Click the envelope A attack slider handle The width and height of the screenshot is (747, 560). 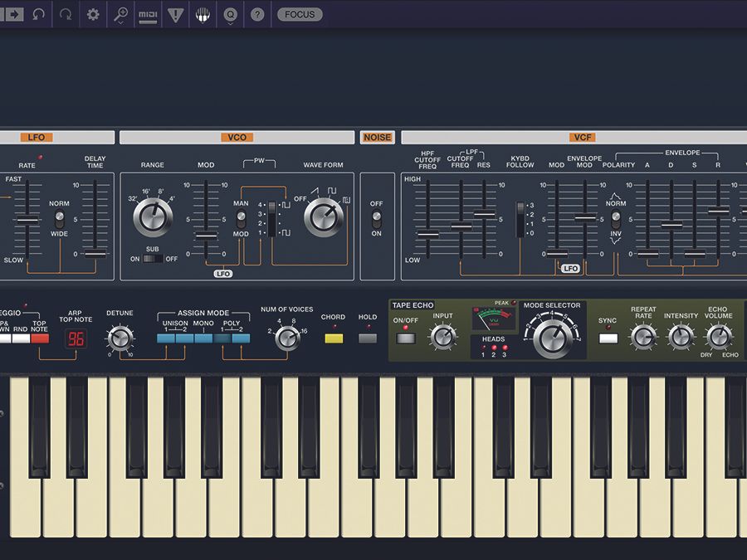[647, 254]
